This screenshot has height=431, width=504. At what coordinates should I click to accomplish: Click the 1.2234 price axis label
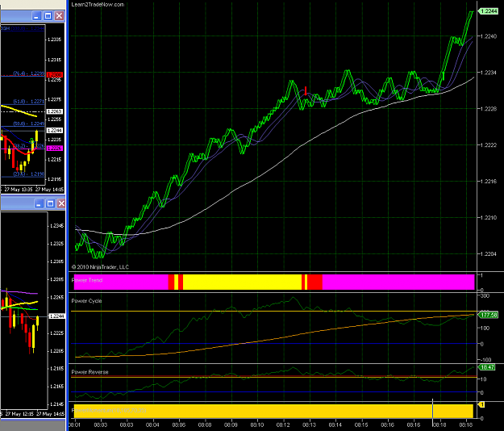tap(489, 73)
